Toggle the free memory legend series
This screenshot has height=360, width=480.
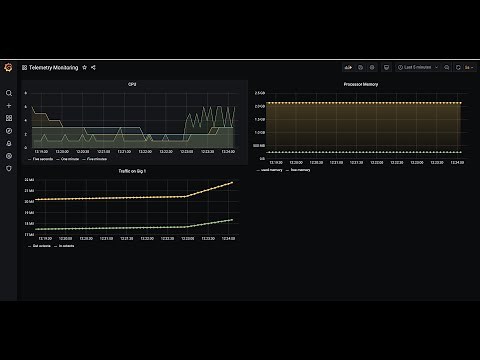pos(300,170)
